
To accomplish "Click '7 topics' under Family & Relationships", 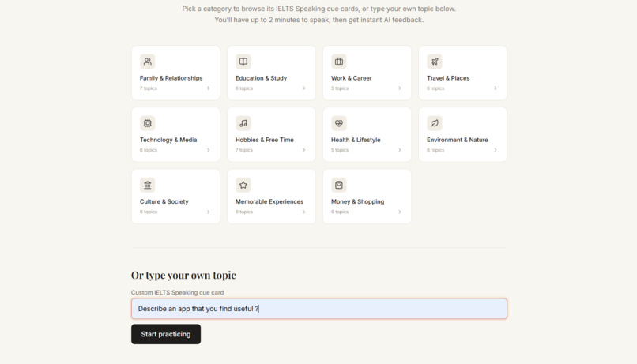I will pos(149,88).
